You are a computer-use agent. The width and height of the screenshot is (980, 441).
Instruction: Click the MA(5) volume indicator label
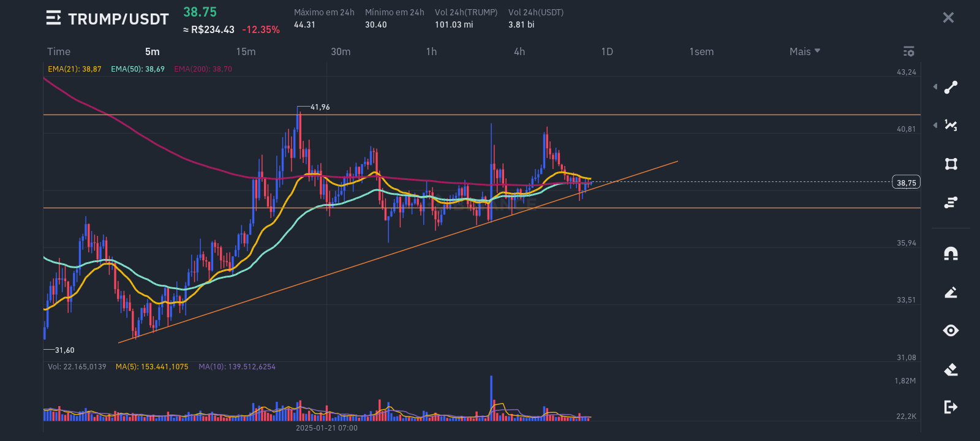(x=152, y=367)
